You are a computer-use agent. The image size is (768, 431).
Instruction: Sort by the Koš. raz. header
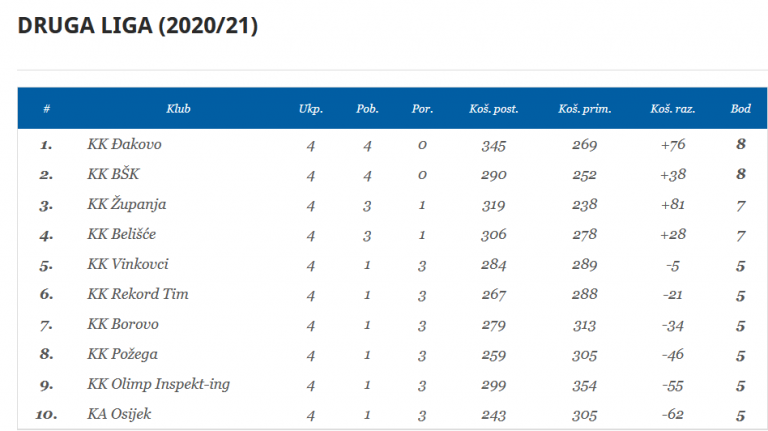point(672,109)
